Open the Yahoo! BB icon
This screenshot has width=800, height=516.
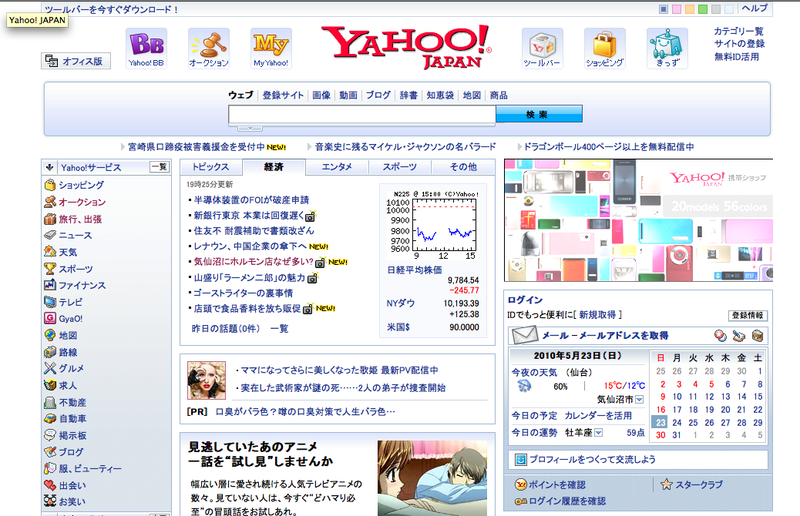pyautogui.click(x=146, y=48)
